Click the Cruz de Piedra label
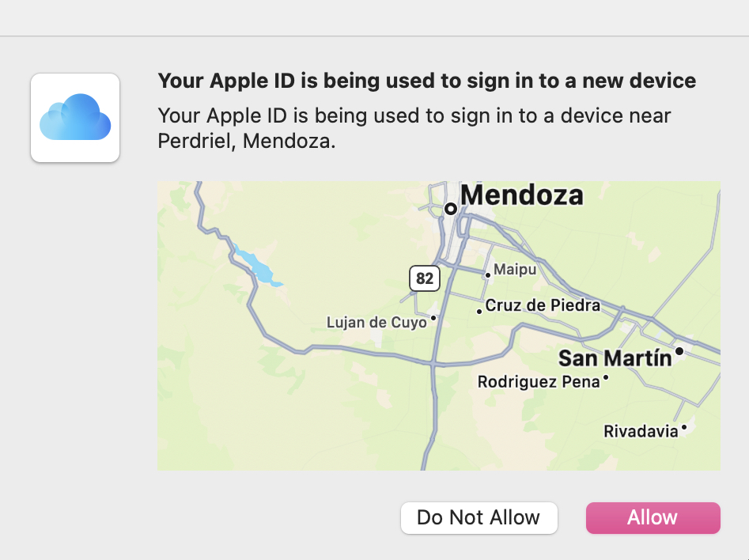This screenshot has height=560, width=749. [x=542, y=305]
